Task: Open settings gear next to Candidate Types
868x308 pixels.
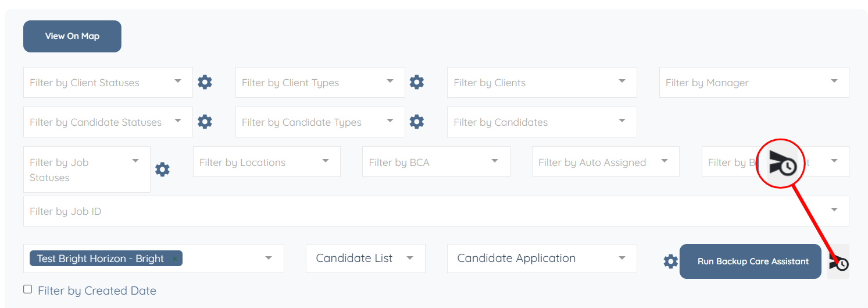Action: pos(416,122)
